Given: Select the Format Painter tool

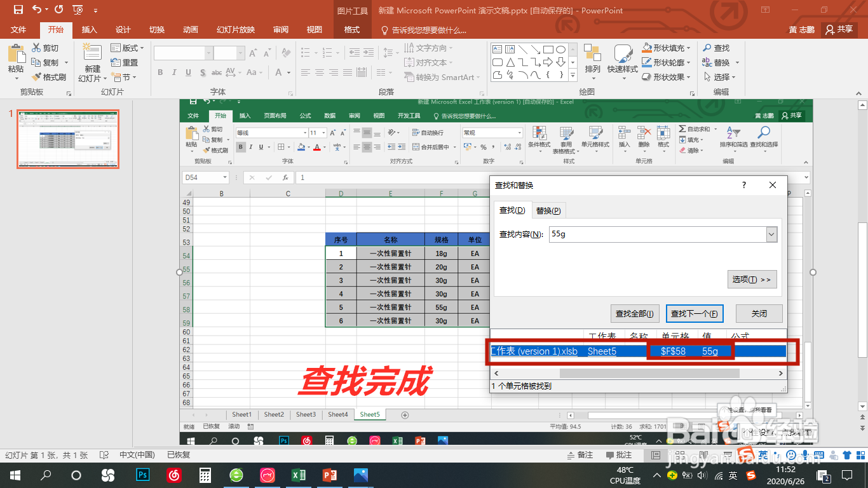Looking at the screenshot, I should pos(48,76).
